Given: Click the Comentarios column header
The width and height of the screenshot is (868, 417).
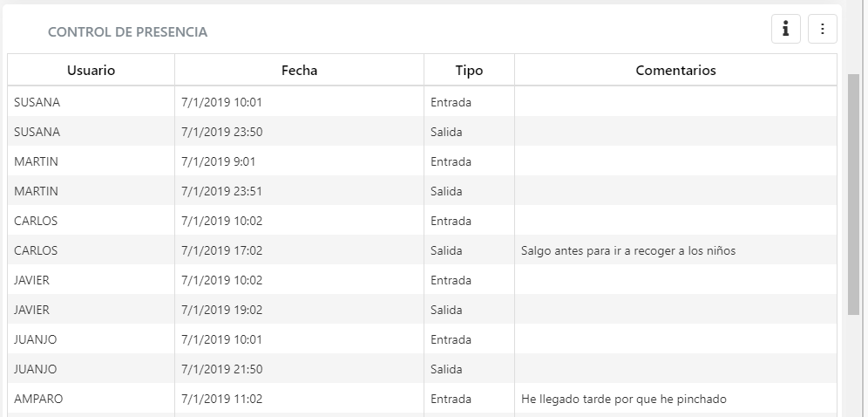Looking at the screenshot, I should 675,71.
